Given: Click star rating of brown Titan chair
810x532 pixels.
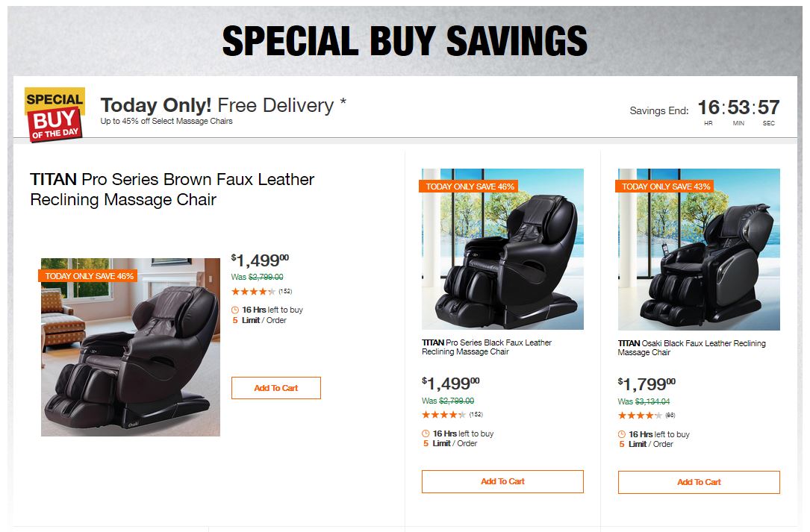Looking at the screenshot, I should click(x=253, y=292).
